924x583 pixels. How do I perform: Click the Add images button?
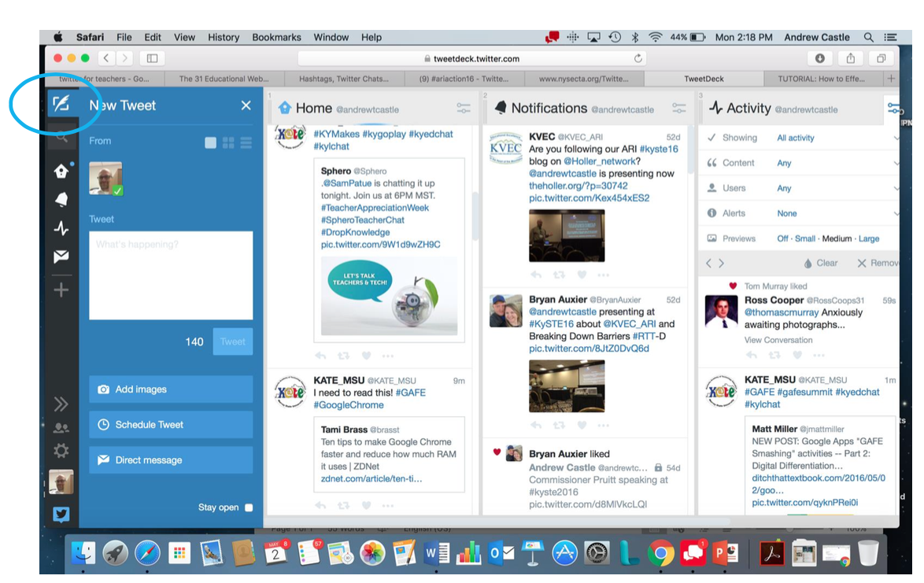[x=171, y=389]
